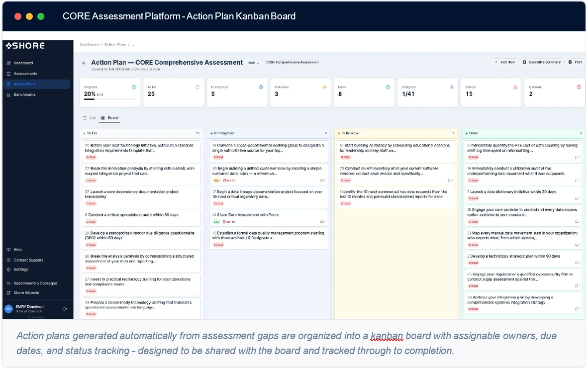Image resolution: width=588 pixels, height=371 pixels.
Task: Click the comment icon on card 36
Action: [322, 180]
